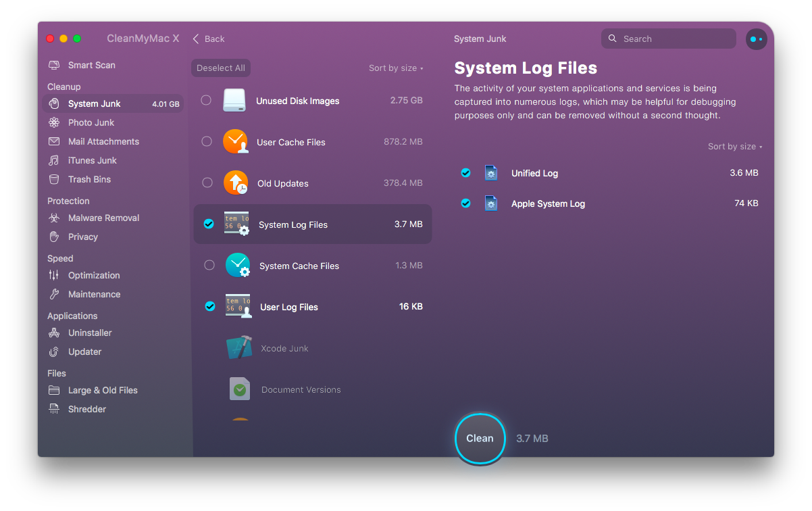Click the Optimization sliders icon
The width and height of the screenshot is (812, 511).
point(54,276)
